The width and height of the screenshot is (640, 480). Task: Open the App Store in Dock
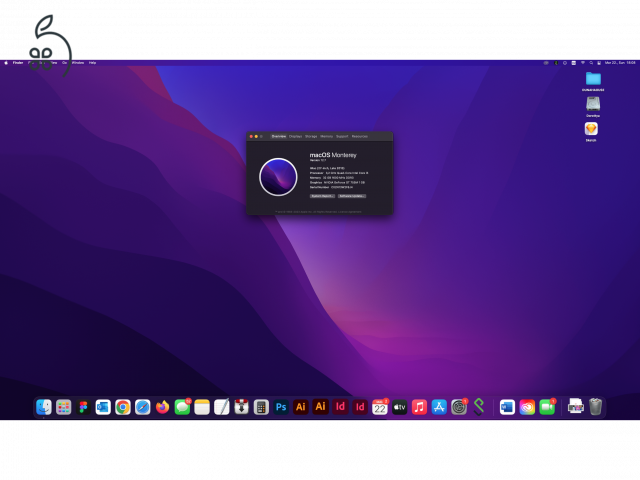439,407
